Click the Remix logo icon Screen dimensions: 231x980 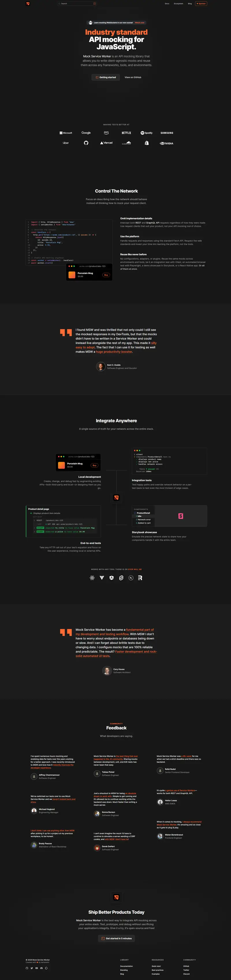click(140, 578)
